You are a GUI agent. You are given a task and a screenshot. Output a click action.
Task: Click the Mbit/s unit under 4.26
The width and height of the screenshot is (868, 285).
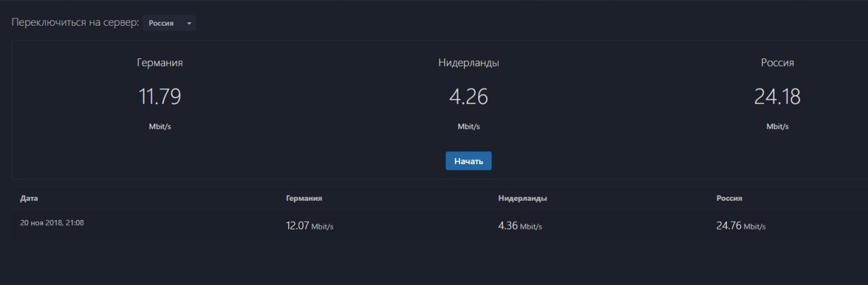(x=469, y=126)
